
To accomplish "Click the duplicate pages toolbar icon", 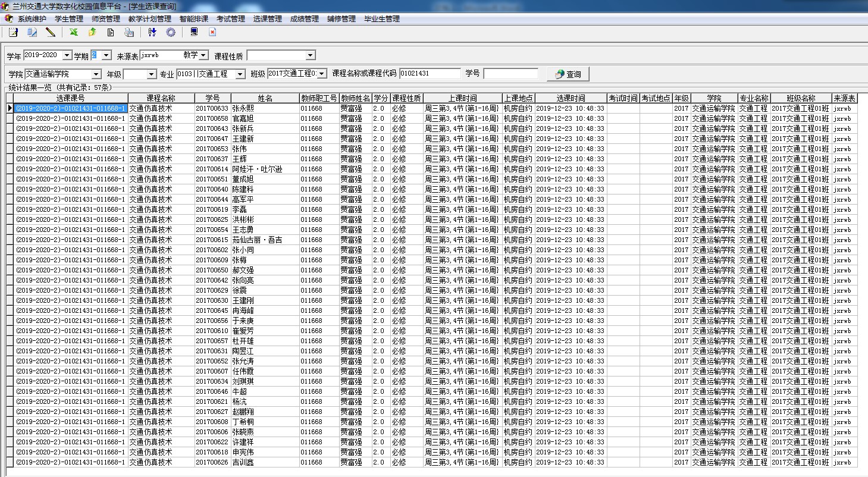I will (x=32, y=33).
